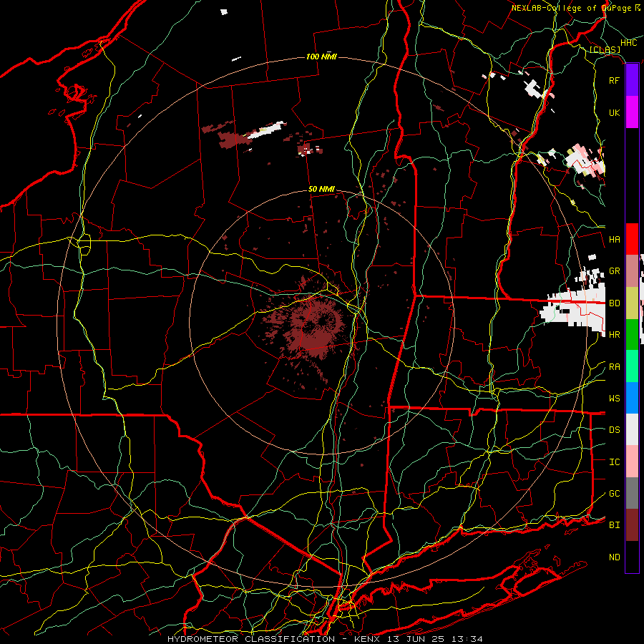Select the BI brown legend swatch
This screenshot has width=644, height=644.
(632, 525)
